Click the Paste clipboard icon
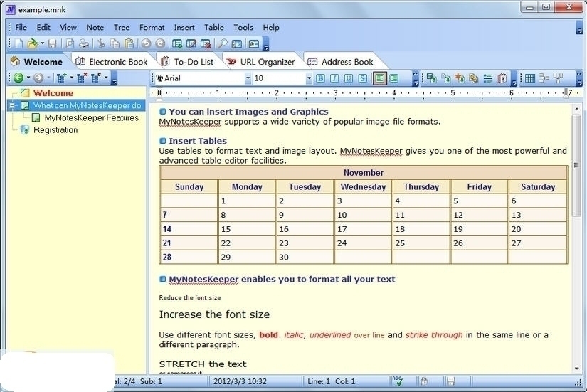Viewport: 587px width, 392px height. [129, 44]
